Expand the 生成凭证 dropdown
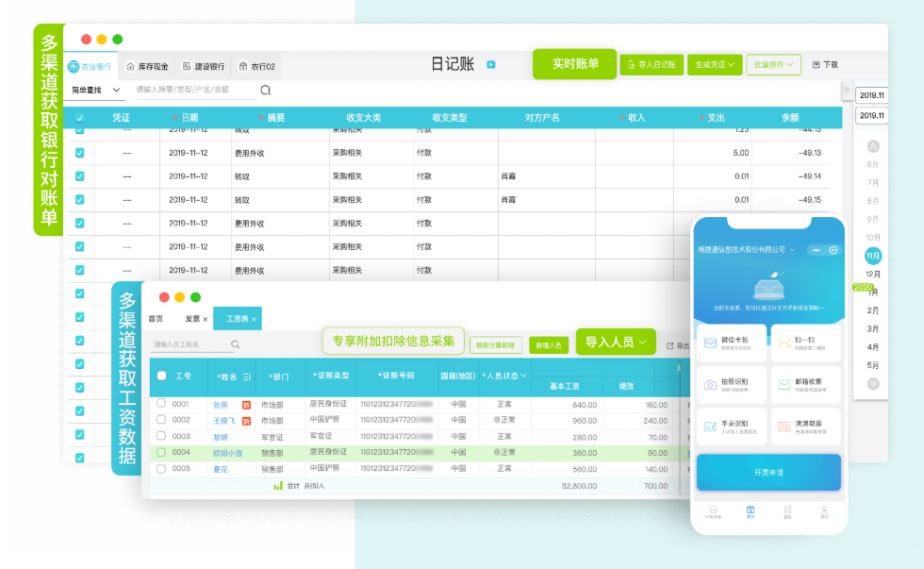The width and height of the screenshot is (924, 569). 714,65
